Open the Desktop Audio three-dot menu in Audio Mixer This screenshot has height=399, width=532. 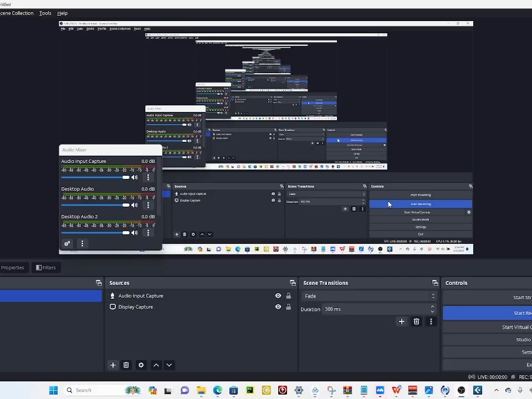point(148,205)
